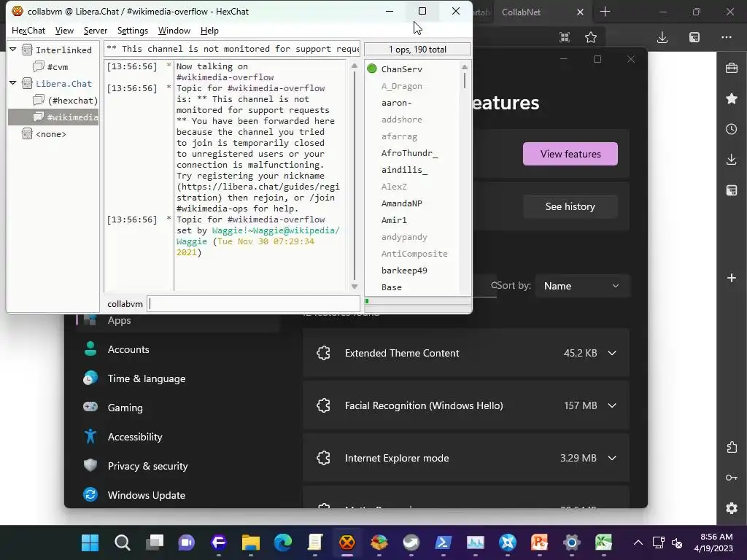The height and width of the screenshot is (560, 747).
Task: Open the HexChat menu in the menu bar
Action: point(28,31)
